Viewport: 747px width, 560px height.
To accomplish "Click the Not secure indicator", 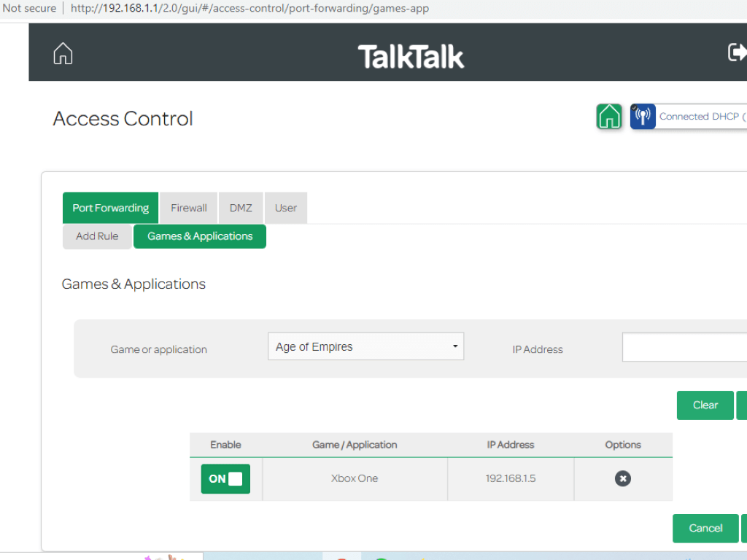I will 29,8.
